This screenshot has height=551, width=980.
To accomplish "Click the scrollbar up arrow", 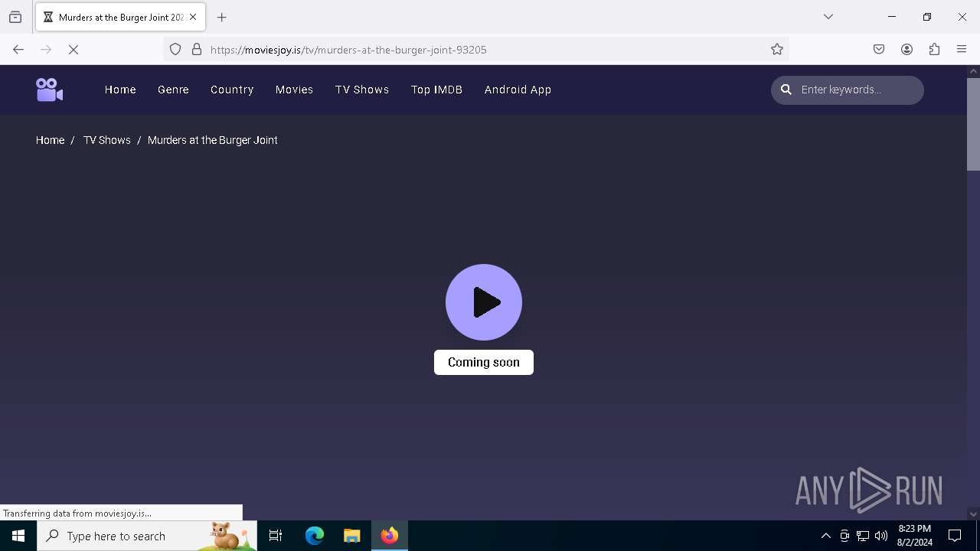I will [x=974, y=71].
